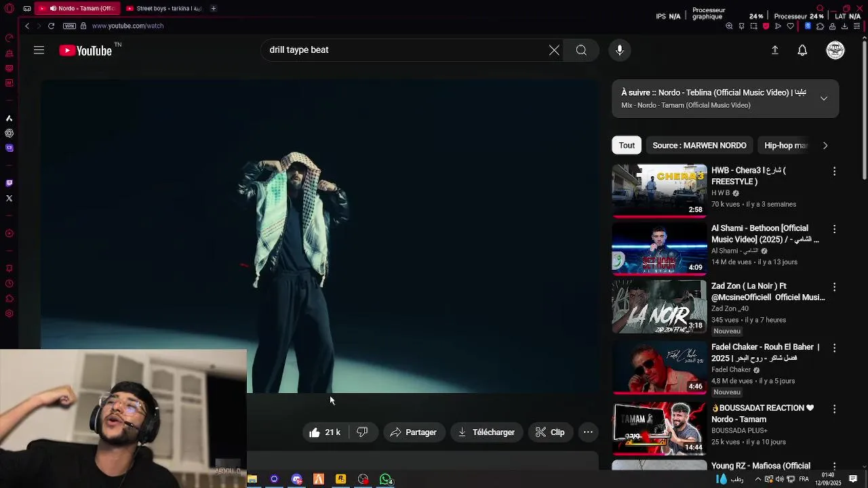Screen dimensions: 868x488
Task: Open the YouTube guide hamburger menu
Action: pyautogui.click(x=39, y=50)
